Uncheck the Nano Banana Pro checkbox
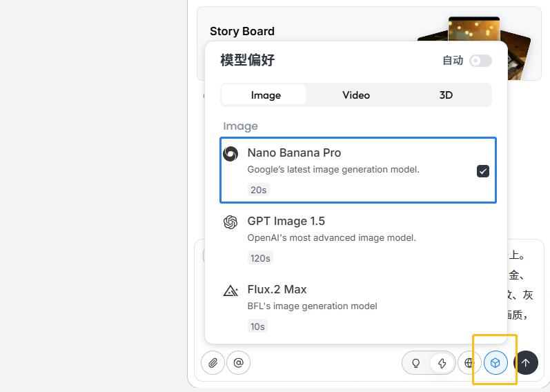Image resolution: width=550 pixels, height=392 pixels. [x=483, y=171]
